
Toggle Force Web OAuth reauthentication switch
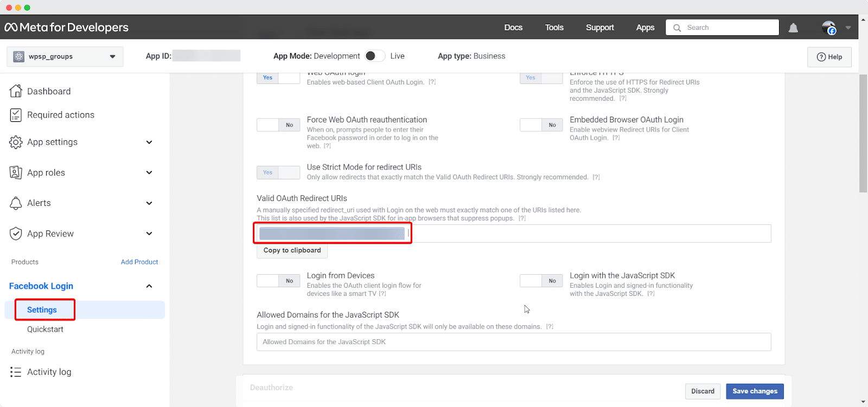click(x=278, y=125)
